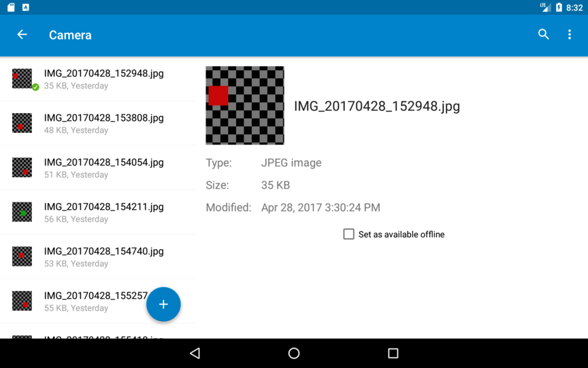Viewport: 588px width, 368px height.
Task: Tap the Modified date Apr 28, 2017
Action: click(321, 208)
